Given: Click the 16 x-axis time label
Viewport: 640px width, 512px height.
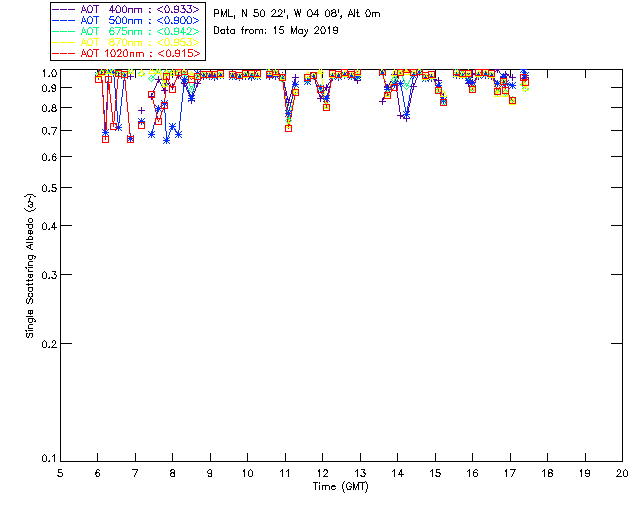Looking at the screenshot, I should coord(472,473).
